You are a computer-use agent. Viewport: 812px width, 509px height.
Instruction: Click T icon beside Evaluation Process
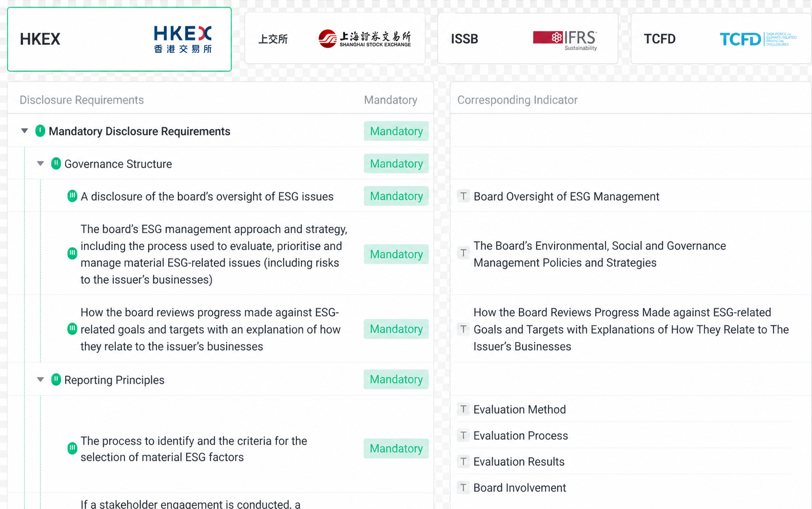point(463,435)
